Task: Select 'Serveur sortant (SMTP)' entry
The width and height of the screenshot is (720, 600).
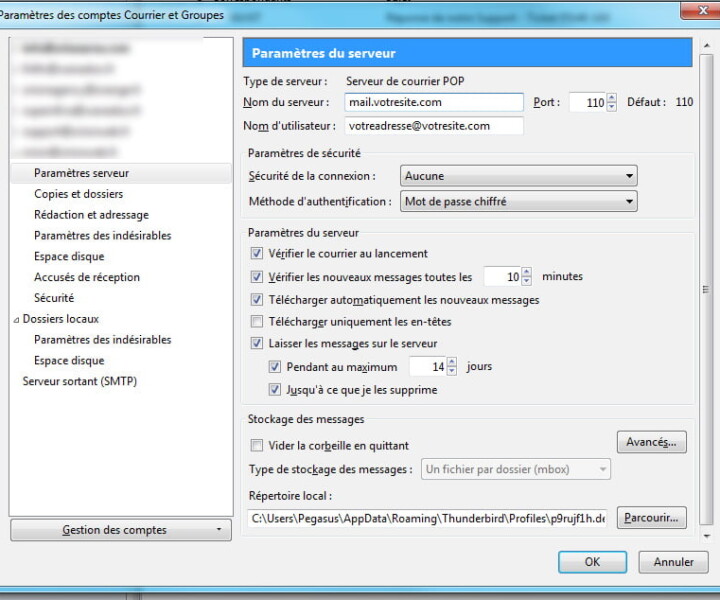Action: point(80,381)
